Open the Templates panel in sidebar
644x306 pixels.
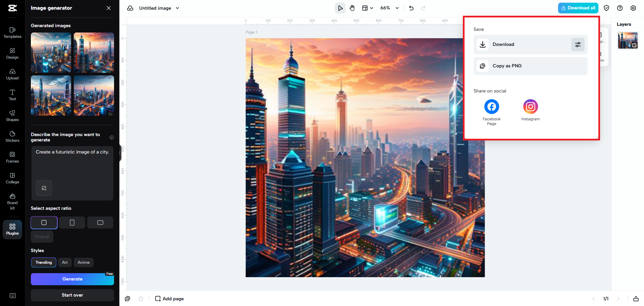pyautogui.click(x=12, y=33)
